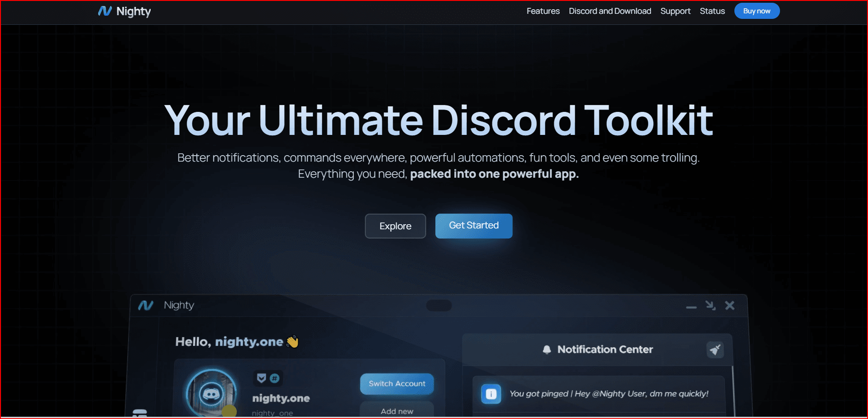Click the Add new account button
This screenshot has height=419, width=868.
(x=397, y=411)
